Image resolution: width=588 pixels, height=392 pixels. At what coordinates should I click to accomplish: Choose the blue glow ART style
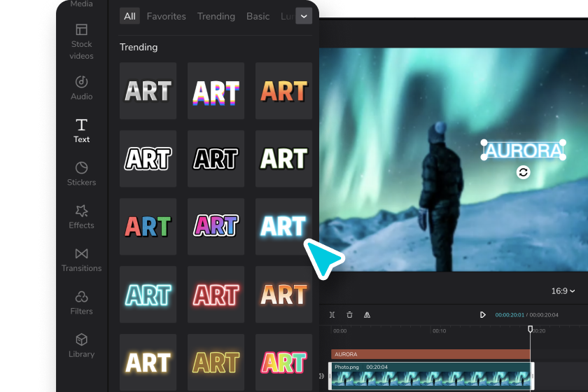tap(284, 227)
